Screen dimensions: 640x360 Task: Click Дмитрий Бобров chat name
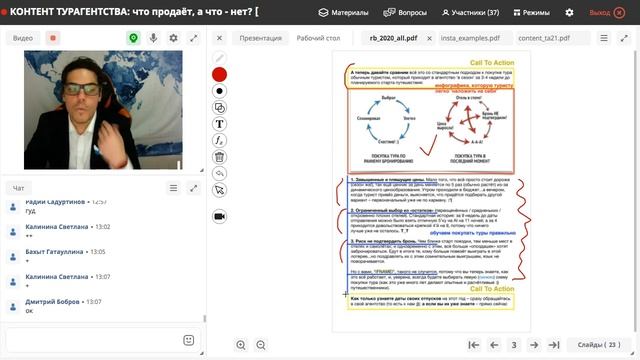pyautogui.click(x=52, y=302)
